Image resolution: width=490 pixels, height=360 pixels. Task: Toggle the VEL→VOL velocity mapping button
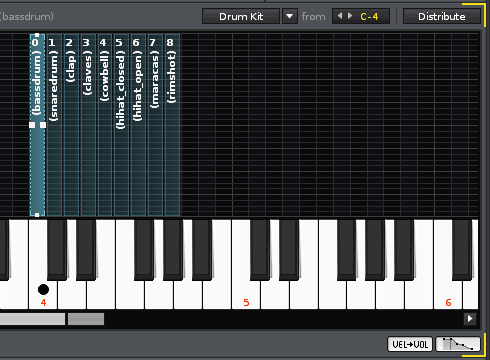click(x=410, y=344)
